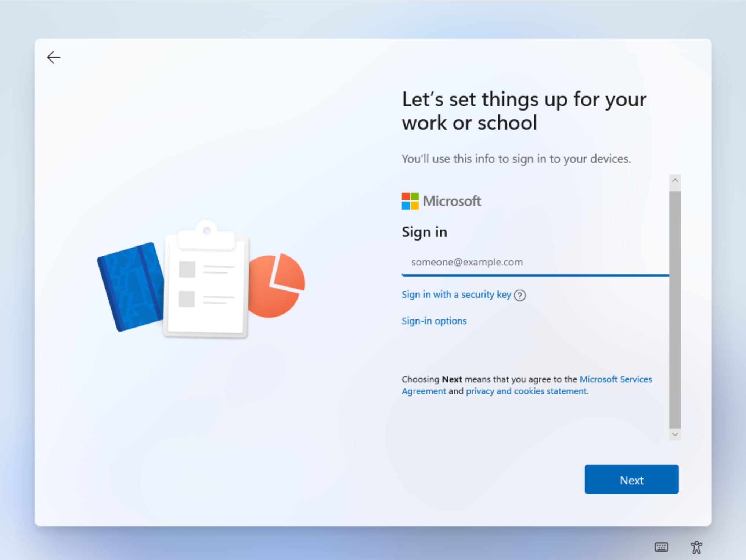
Task: Click the accessibility figure icon
Action: 697,546
